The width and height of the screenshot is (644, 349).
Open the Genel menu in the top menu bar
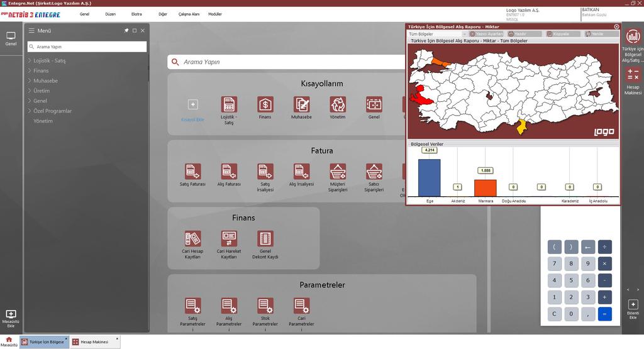tap(84, 14)
